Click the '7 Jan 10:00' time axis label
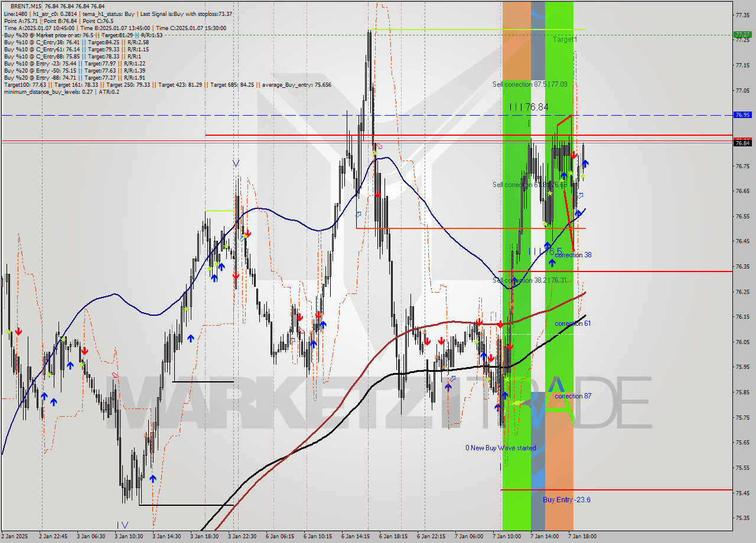 [x=506, y=537]
